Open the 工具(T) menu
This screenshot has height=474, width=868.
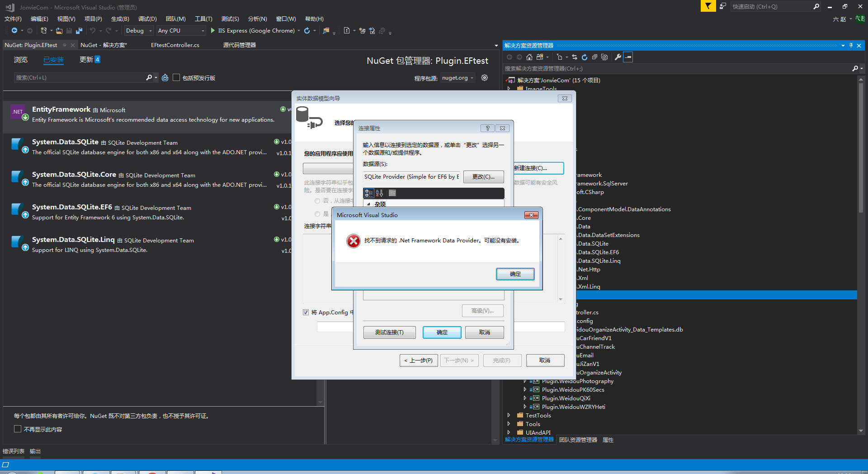[x=203, y=19]
